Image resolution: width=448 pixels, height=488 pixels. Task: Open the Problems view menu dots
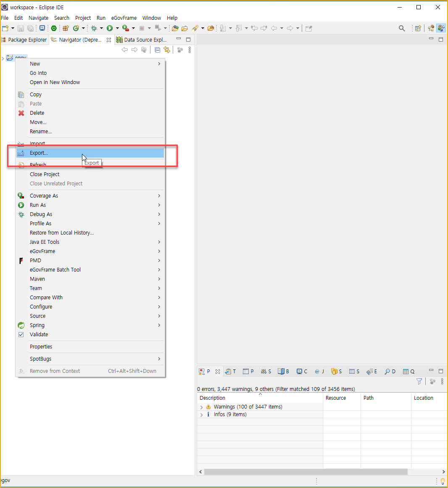pos(442,381)
